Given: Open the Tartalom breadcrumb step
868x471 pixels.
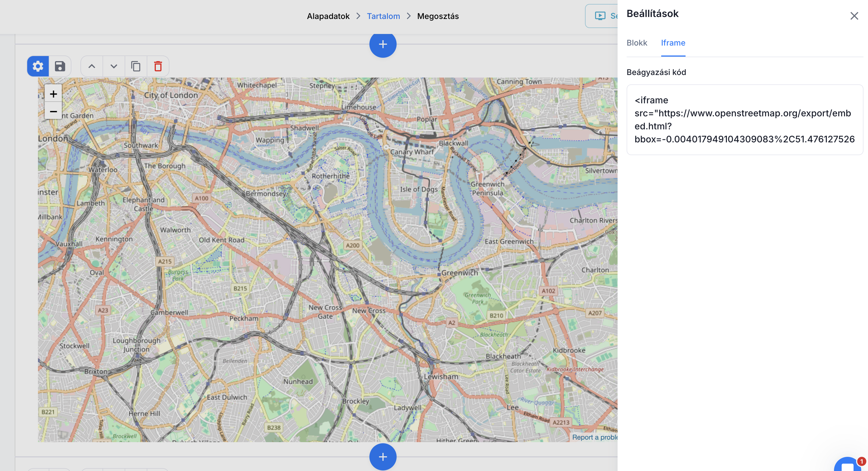Looking at the screenshot, I should click(x=383, y=16).
